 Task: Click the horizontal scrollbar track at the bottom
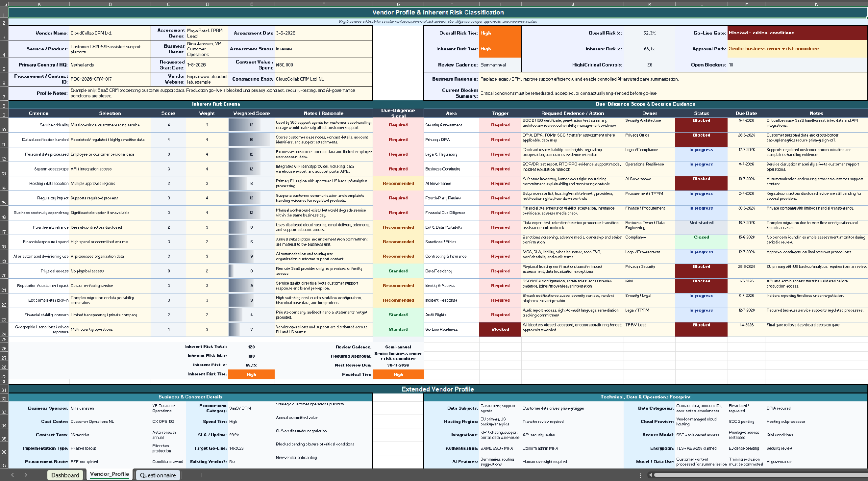coord(761,475)
